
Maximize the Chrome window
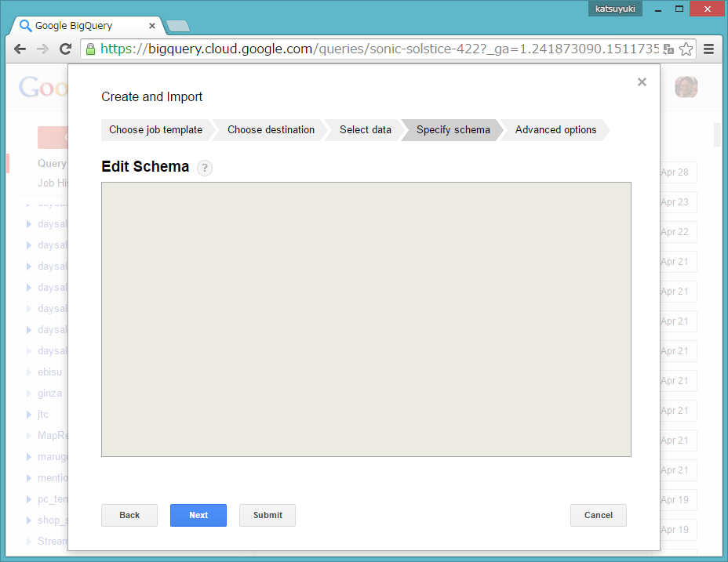point(679,9)
